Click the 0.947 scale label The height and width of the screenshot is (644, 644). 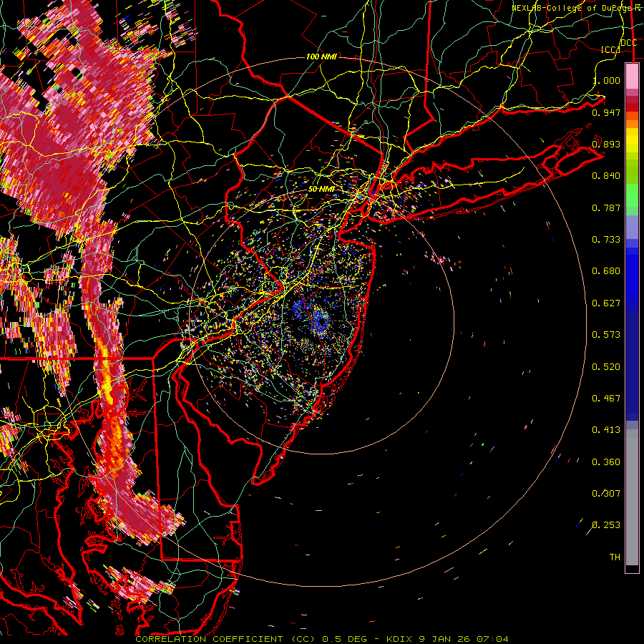[606, 112]
